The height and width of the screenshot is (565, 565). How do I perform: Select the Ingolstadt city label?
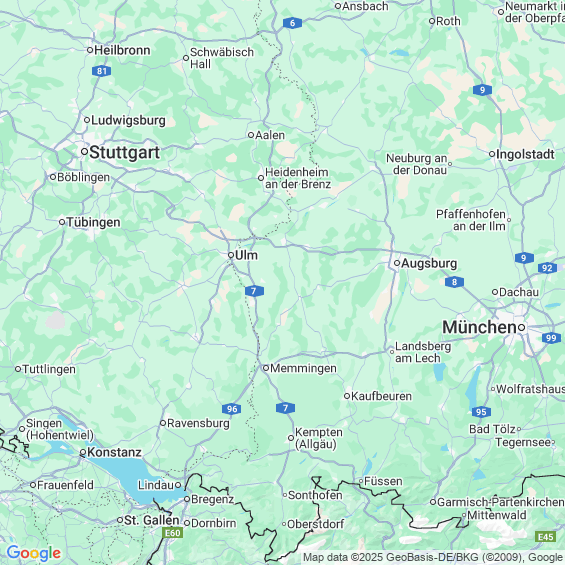525,154
